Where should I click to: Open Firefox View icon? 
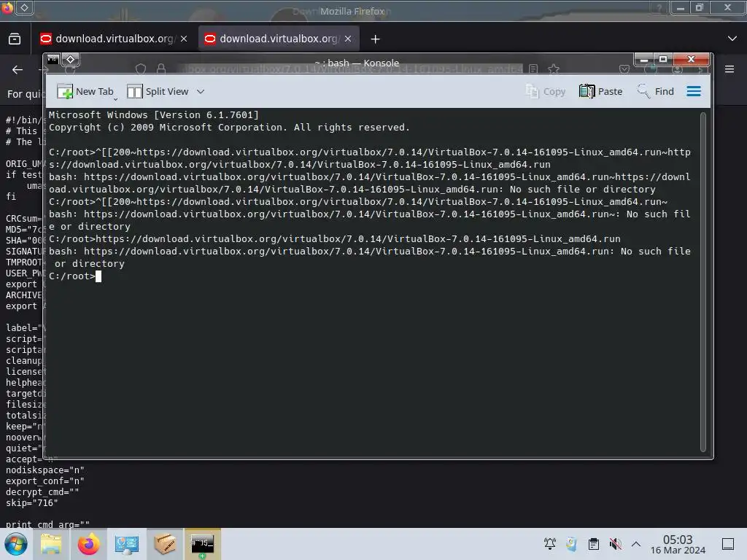pos(15,39)
